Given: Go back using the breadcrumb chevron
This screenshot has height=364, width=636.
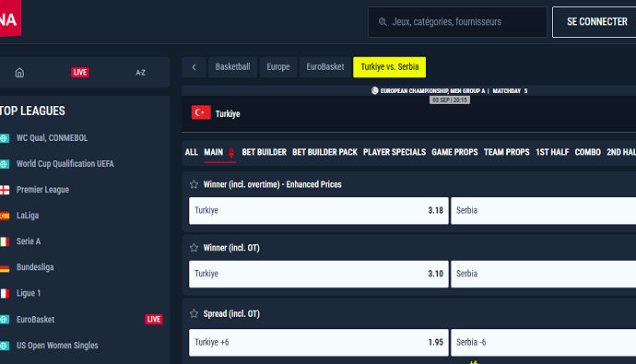Looking at the screenshot, I should pyautogui.click(x=194, y=67).
